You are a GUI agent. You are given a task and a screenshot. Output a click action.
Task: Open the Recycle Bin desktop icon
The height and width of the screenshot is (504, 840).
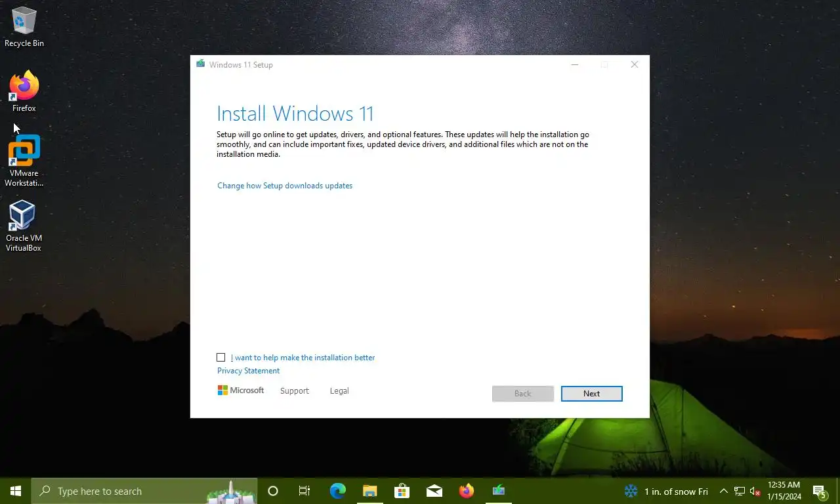tap(24, 28)
